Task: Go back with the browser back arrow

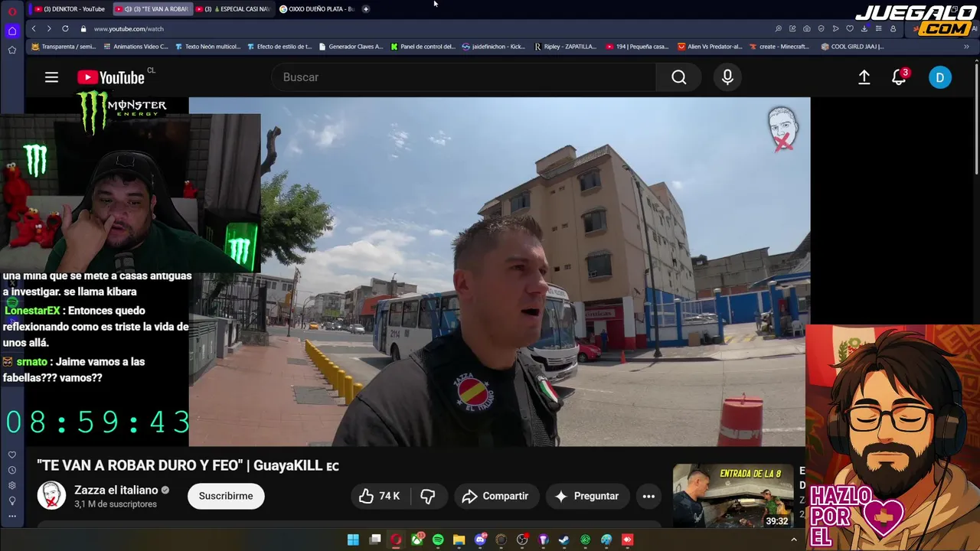Action: point(34,28)
